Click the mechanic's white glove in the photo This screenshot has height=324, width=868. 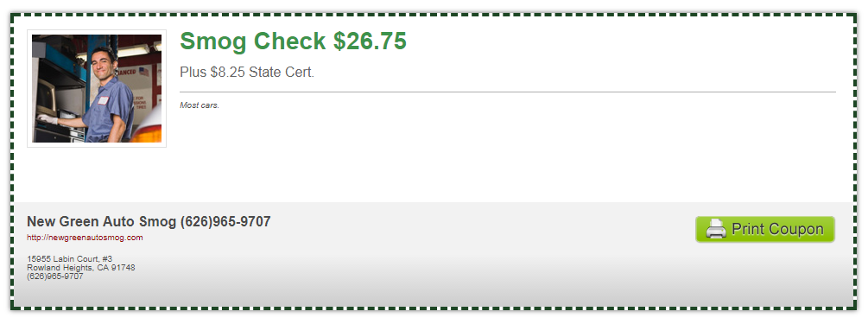pyautogui.click(x=47, y=118)
